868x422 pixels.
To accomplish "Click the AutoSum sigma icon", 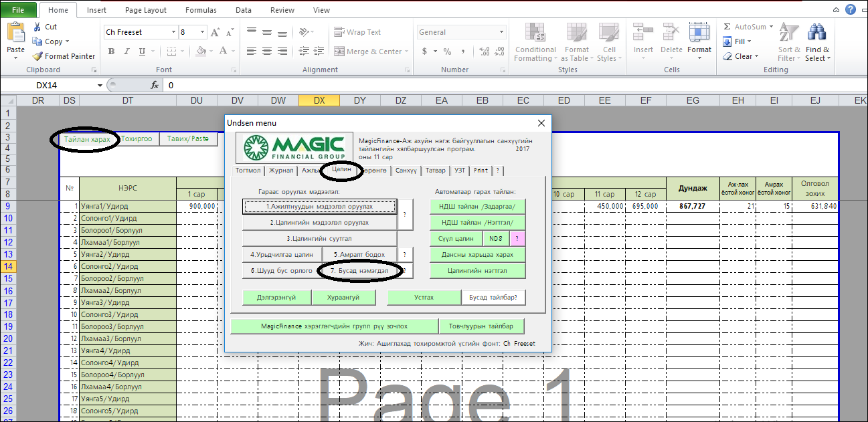I will [x=727, y=27].
